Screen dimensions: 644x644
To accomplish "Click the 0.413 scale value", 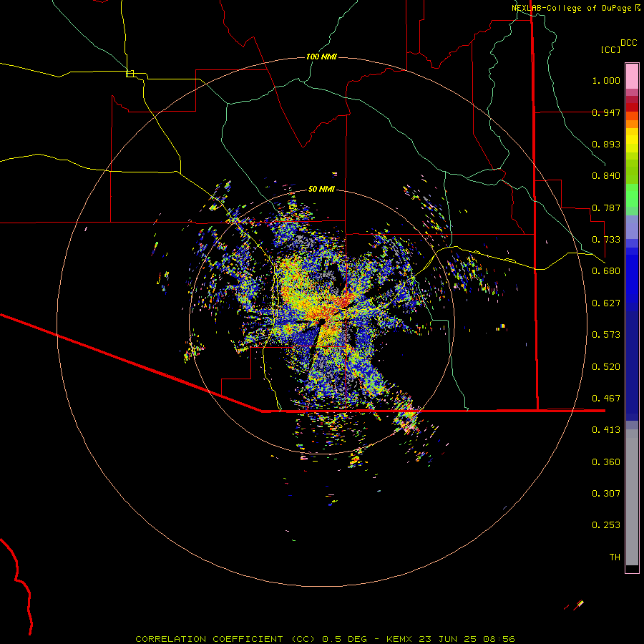I will pos(606,430).
